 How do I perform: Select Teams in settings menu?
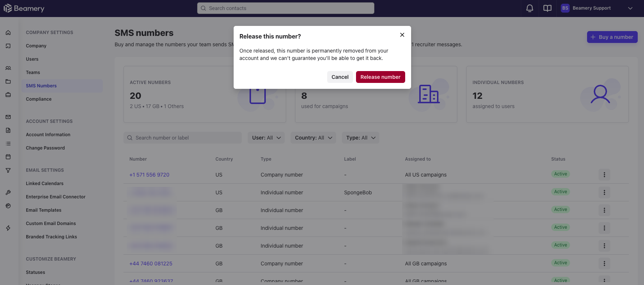pos(33,73)
